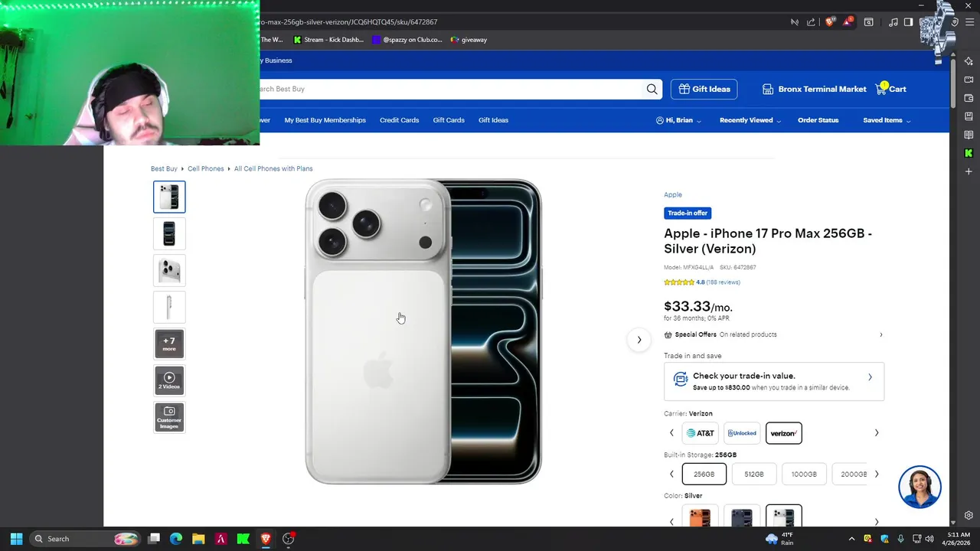This screenshot has width=980, height=551.
Task: Choose 512GB storage option
Action: tap(754, 474)
